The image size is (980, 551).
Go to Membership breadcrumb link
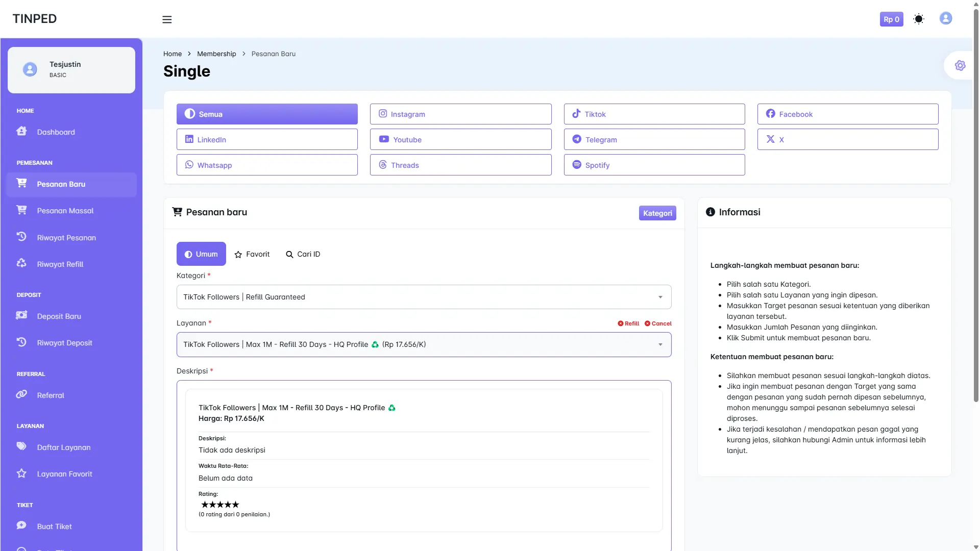[216, 54]
